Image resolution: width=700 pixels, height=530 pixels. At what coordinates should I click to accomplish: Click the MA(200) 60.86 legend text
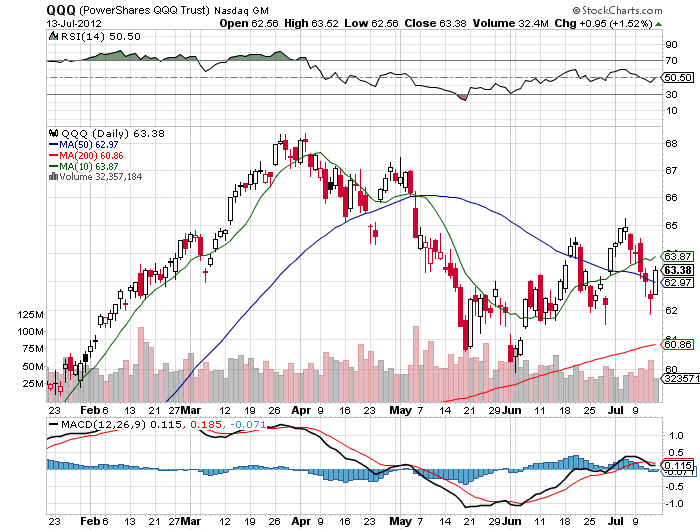91,155
